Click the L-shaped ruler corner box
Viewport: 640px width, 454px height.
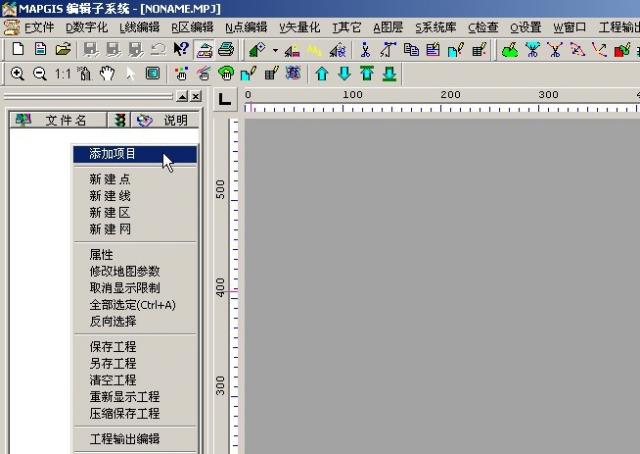(x=222, y=98)
